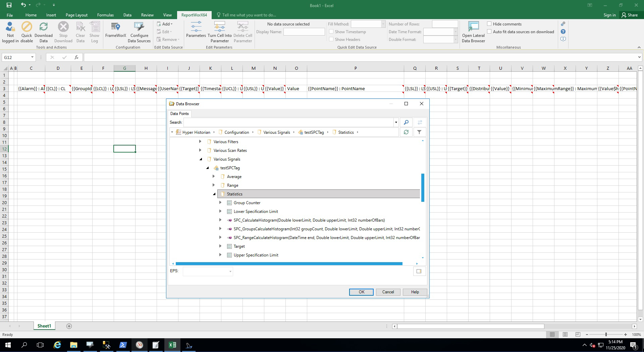Open FrameWorX configuration icon

tap(115, 27)
